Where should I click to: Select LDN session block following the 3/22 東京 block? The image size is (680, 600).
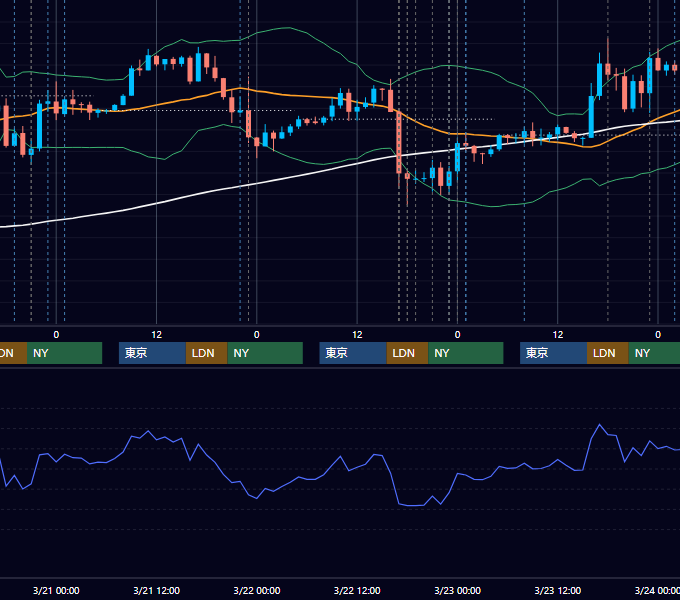[x=407, y=353]
